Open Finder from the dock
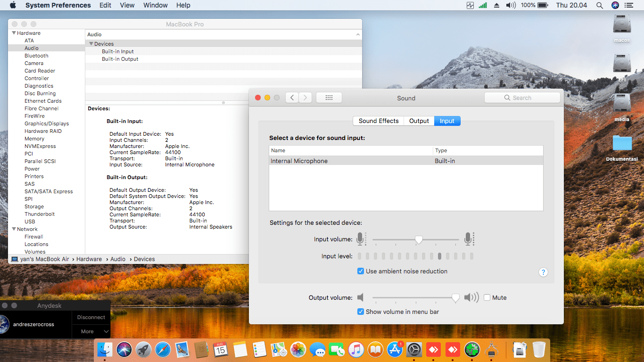This screenshot has width=644, height=362. pyautogui.click(x=105, y=350)
